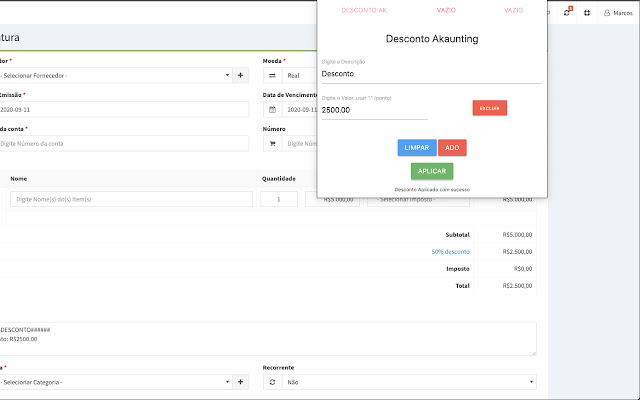Screen dimensions: 640x400
Task: Click the notes textarea with DESCONTO text
Action: pyautogui.click(x=267, y=339)
